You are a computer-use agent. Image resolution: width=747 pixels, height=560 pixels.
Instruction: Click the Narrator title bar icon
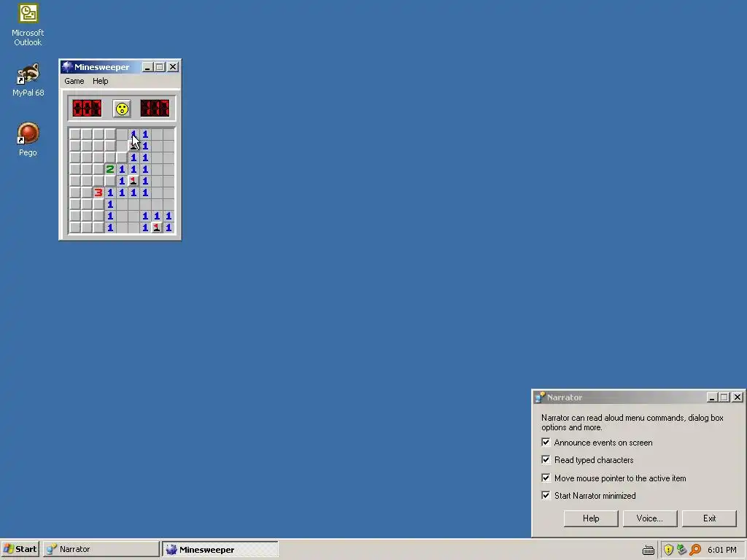coord(540,397)
